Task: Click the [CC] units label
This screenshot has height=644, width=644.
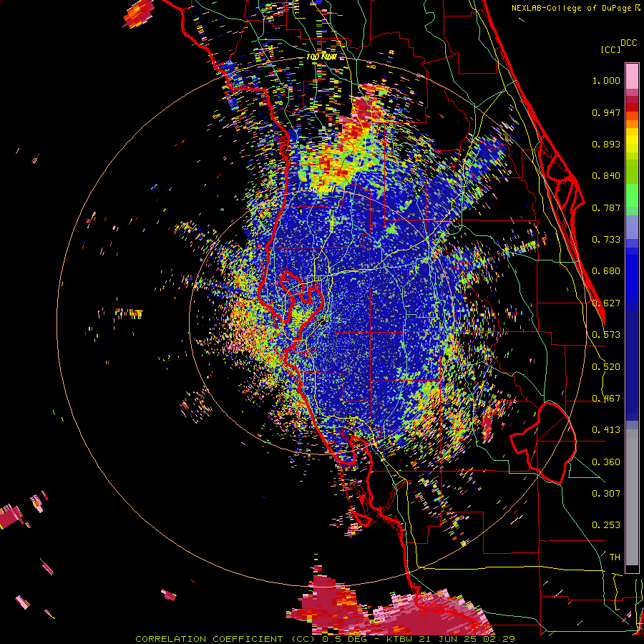Action: click(610, 49)
